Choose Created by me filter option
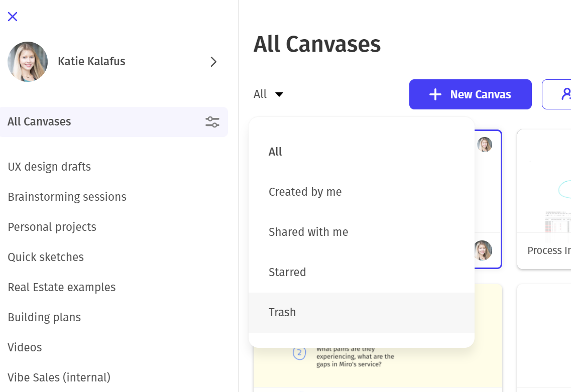Image resolution: width=571 pixels, height=392 pixels. (305, 192)
